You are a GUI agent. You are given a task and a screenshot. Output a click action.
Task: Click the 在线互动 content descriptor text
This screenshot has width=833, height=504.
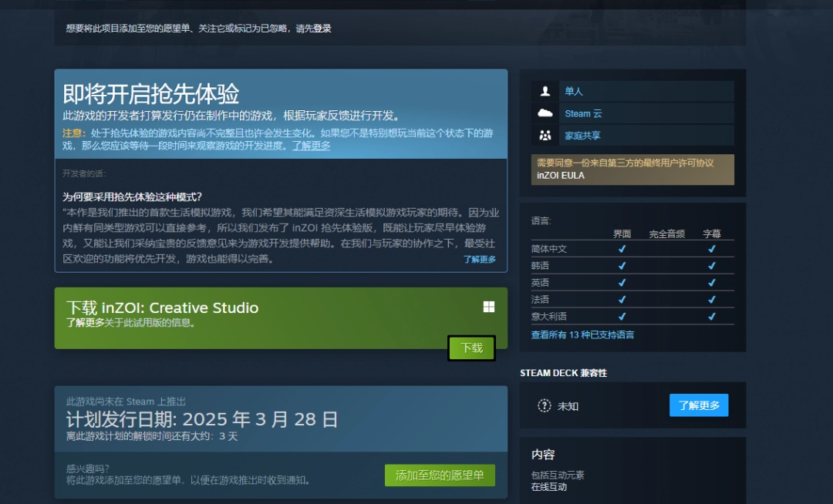pyautogui.click(x=549, y=487)
